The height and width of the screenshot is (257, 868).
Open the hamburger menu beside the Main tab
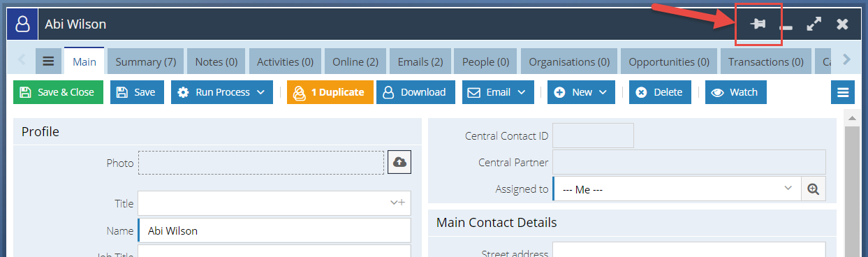[48, 61]
